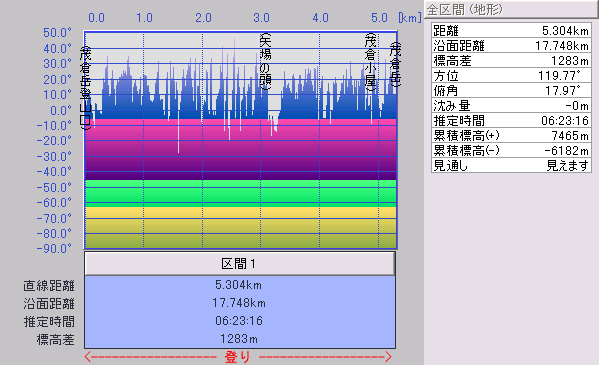Image resolution: width=599 pixels, height=365 pixels.
Task: Click the 推定時間 06:23:16 table row
Action: 511,120
